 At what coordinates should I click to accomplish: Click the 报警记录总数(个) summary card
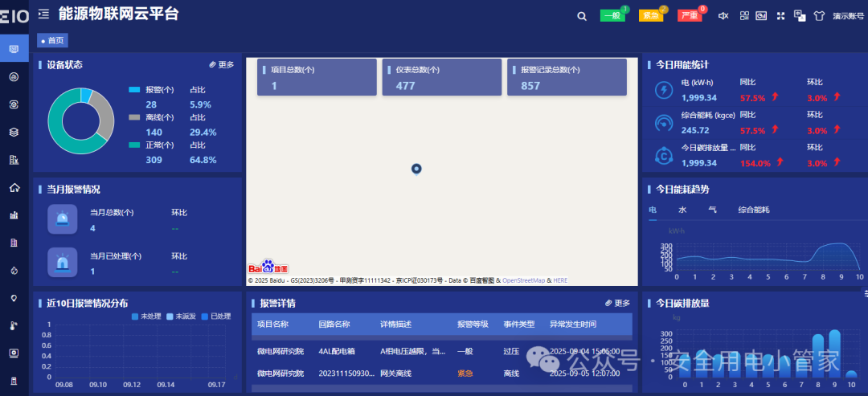[567, 77]
